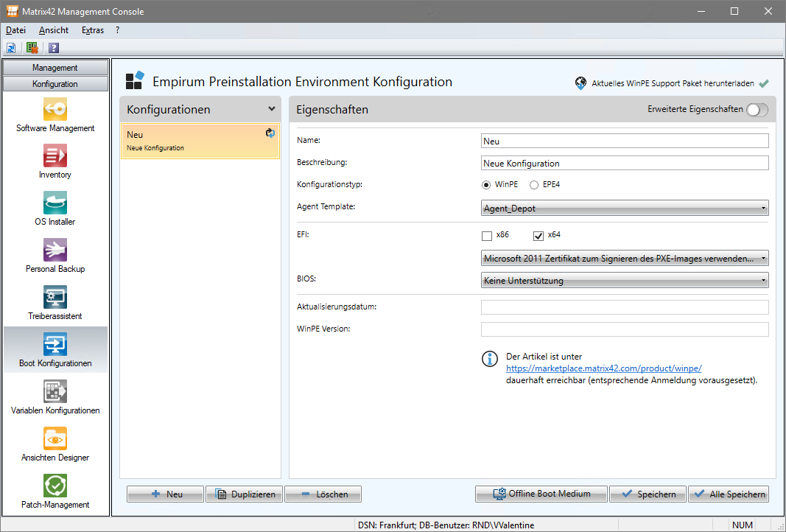Click the help toolbar icon
Screen dimensions: 786x532
pos(52,47)
